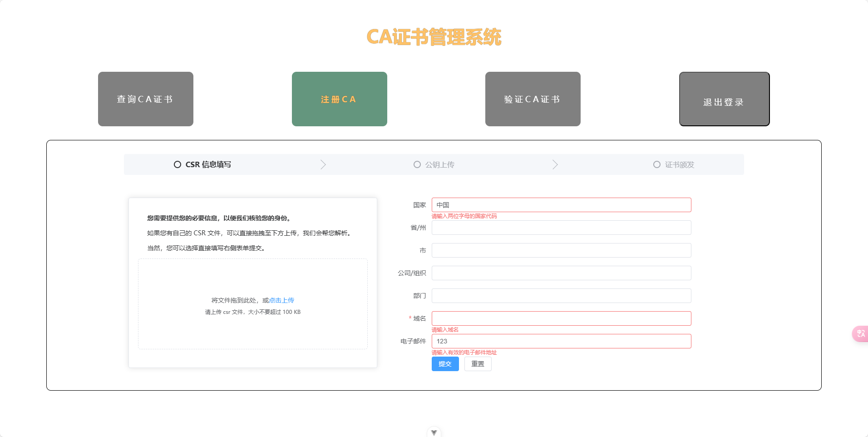Click the 公司/组织 field label
868x437 pixels.
412,273
